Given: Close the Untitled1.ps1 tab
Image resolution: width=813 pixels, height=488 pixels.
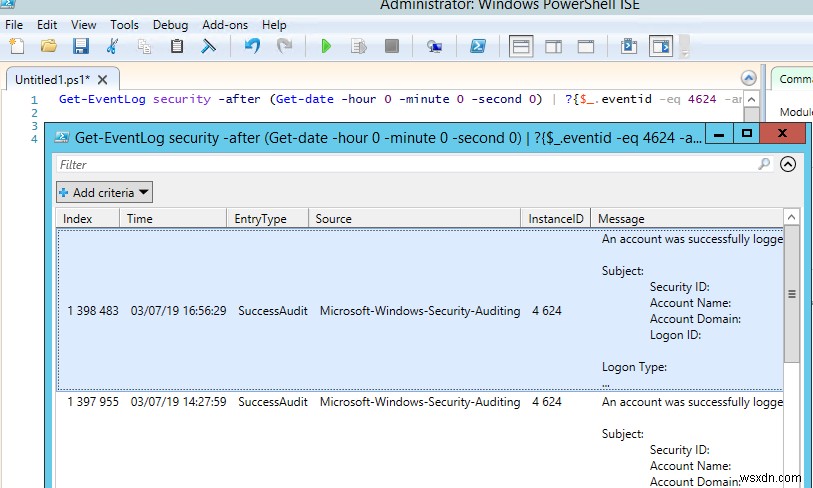Looking at the screenshot, I should click(103, 79).
